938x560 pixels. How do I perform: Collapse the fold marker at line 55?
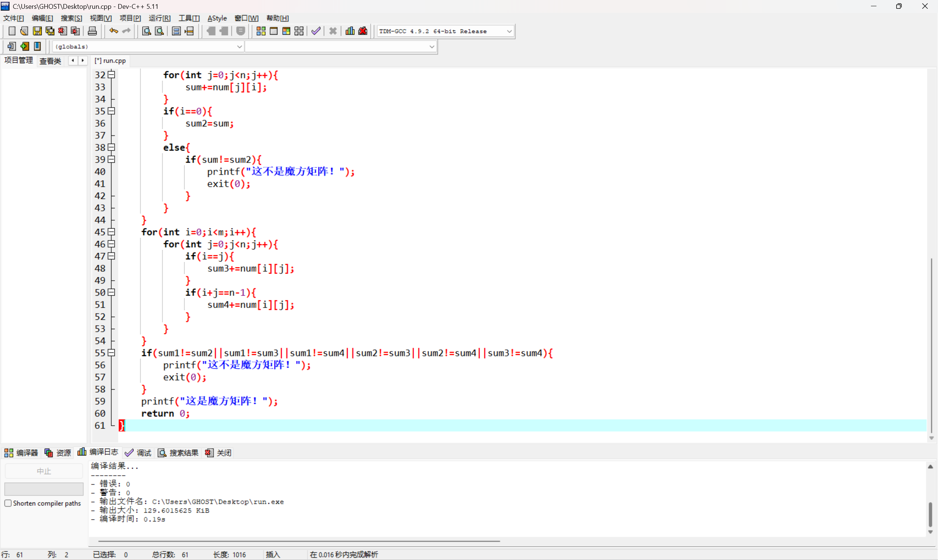111,352
